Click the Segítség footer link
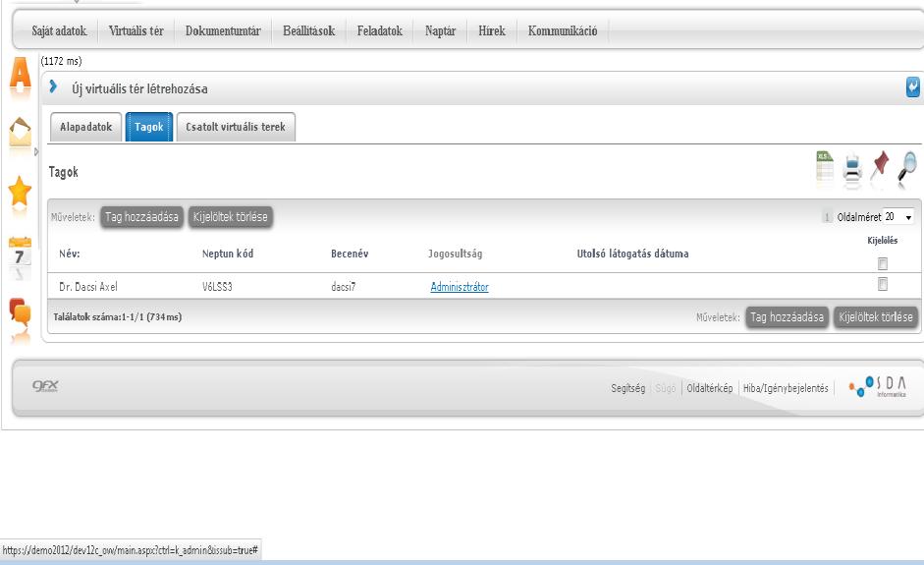The image size is (924, 565). 628,388
